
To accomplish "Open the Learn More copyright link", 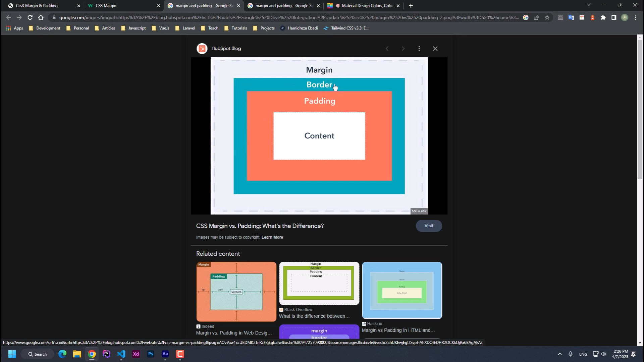I will pyautogui.click(x=272, y=237).
